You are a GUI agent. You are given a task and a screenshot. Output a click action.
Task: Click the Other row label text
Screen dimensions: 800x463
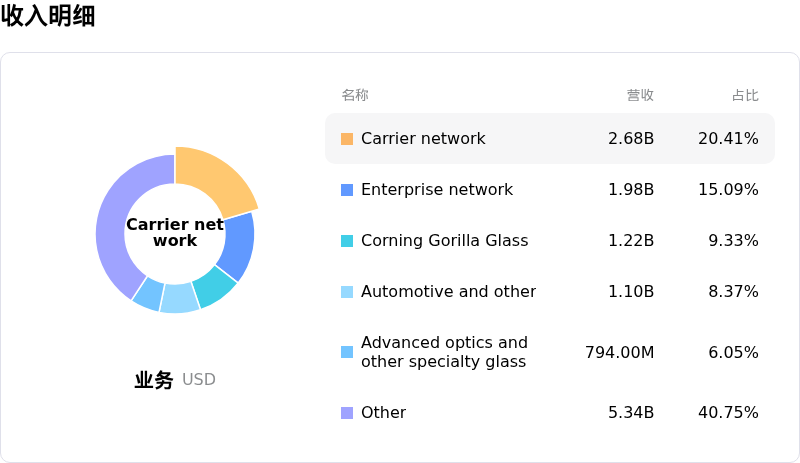pos(383,413)
